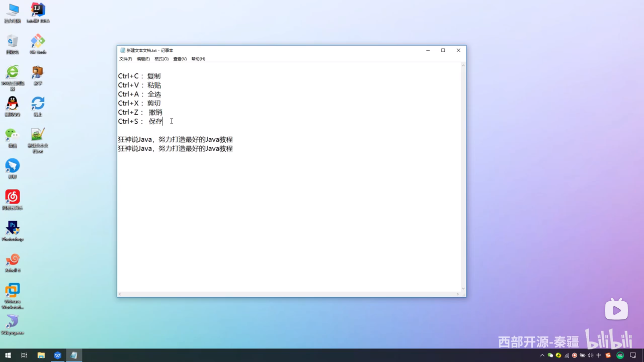Open File Explorer from the taskbar
The image size is (644, 362).
[41, 355]
